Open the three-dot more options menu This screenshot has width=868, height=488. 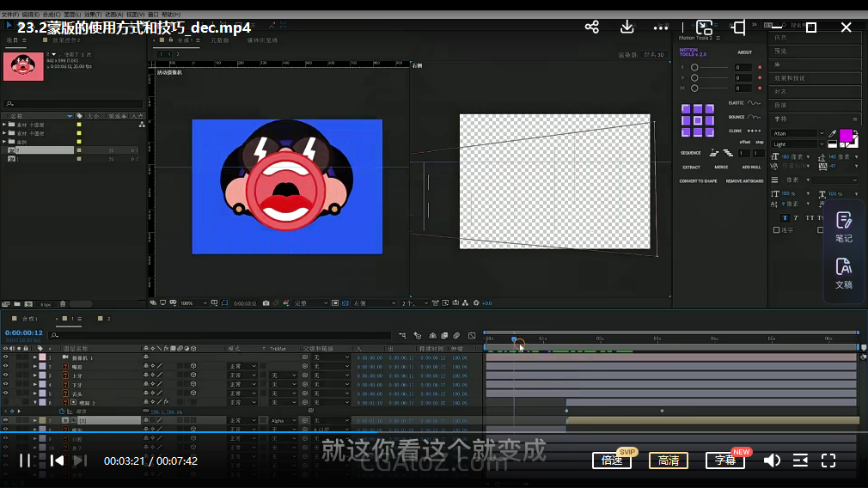tap(661, 27)
